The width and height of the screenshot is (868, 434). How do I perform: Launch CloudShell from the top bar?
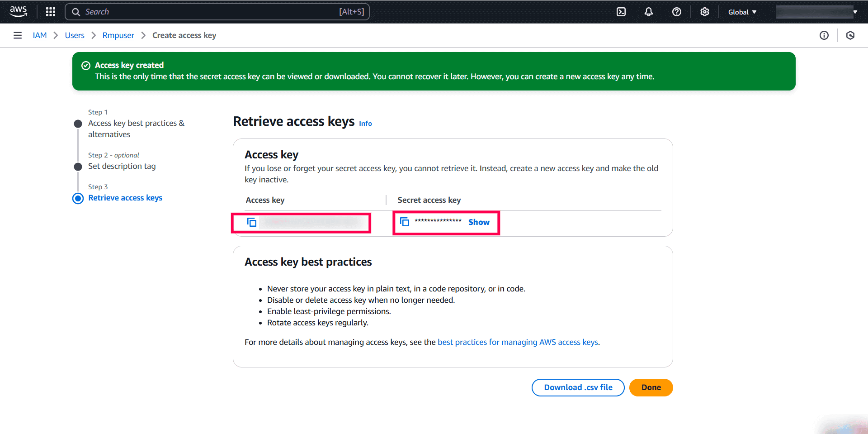coord(621,12)
